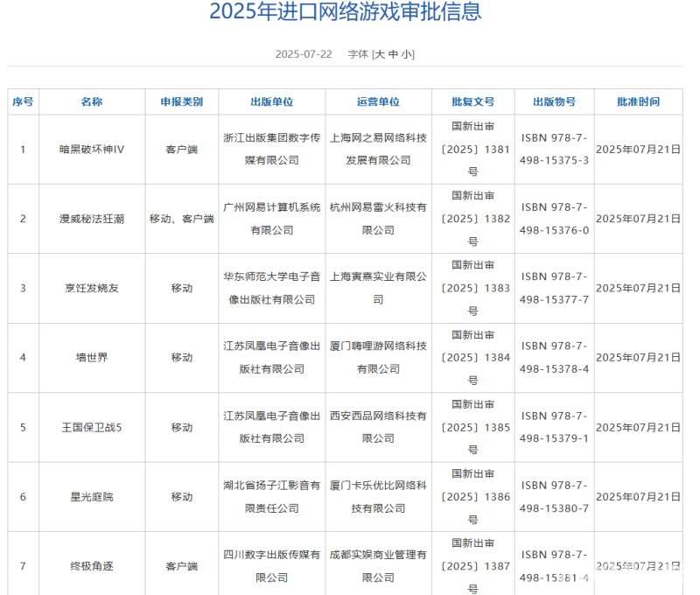Select game name 烹饪发烧友
This screenshot has width=700, height=595.
point(92,289)
